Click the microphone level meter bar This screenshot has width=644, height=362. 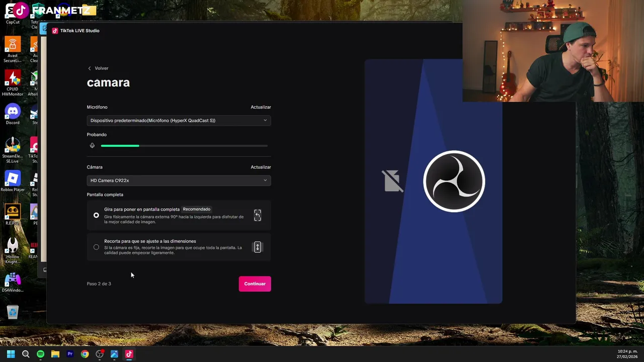[x=184, y=146]
